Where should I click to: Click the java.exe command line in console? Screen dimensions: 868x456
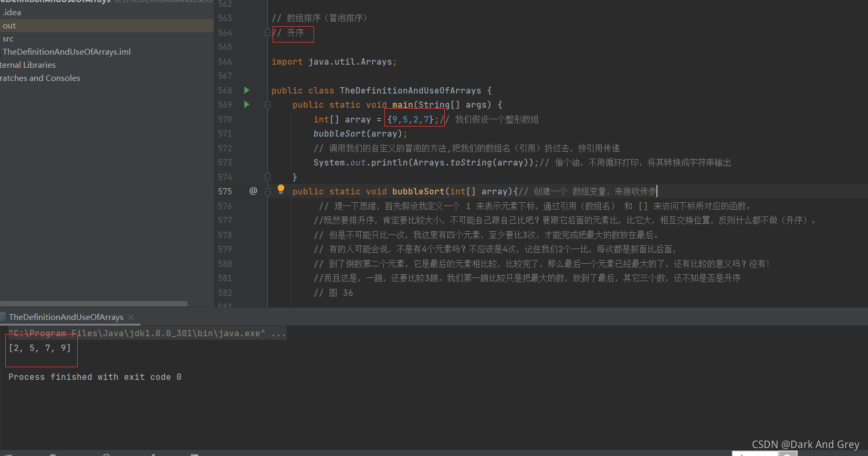click(x=147, y=333)
